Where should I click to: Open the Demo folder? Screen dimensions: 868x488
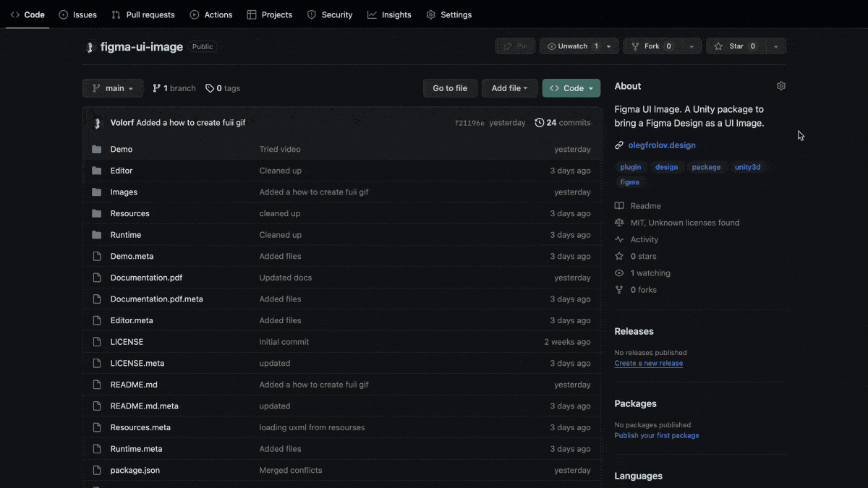[122, 149]
